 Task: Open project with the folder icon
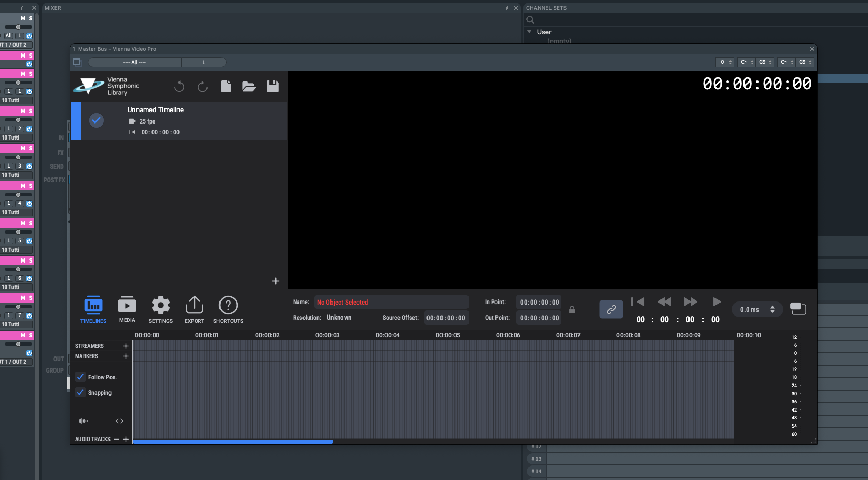pos(249,87)
